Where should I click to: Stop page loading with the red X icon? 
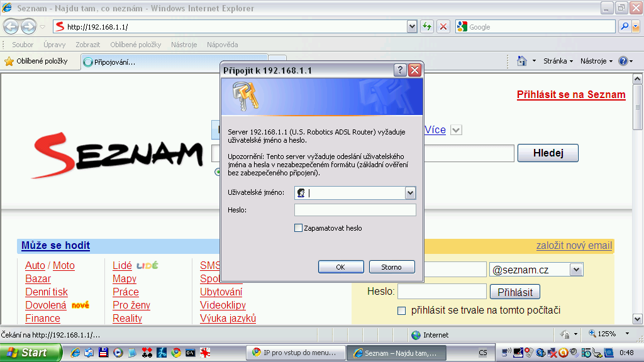(x=443, y=26)
